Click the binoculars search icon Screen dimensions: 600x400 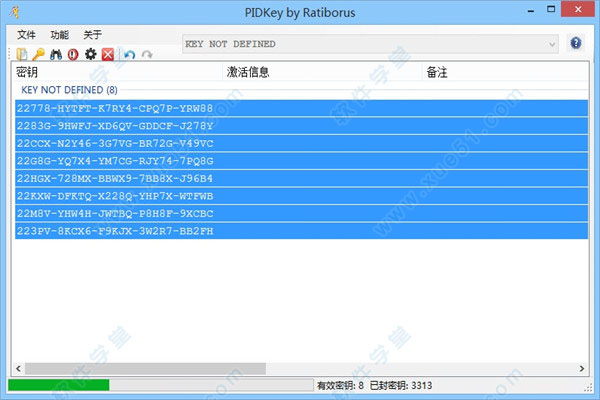pyautogui.click(x=56, y=54)
